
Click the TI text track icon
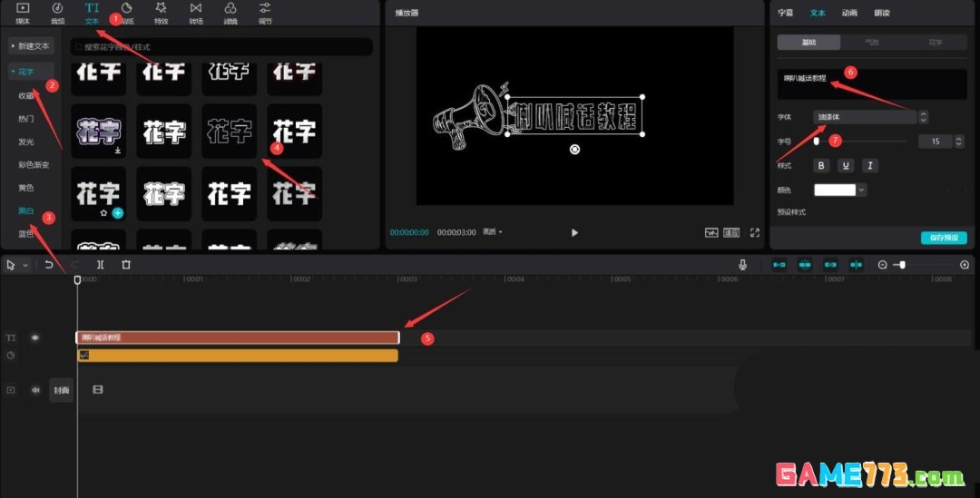pos(11,337)
